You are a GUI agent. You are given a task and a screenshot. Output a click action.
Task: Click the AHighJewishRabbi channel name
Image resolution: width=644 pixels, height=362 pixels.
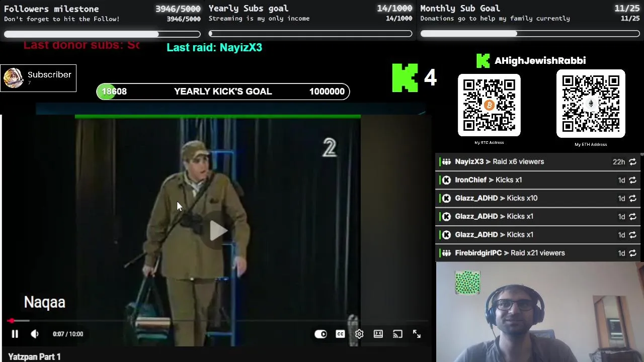(540, 61)
